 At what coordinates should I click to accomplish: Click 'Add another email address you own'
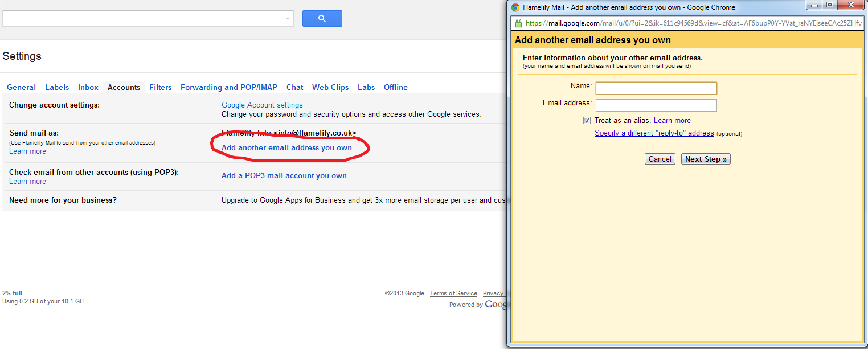[x=286, y=147]
